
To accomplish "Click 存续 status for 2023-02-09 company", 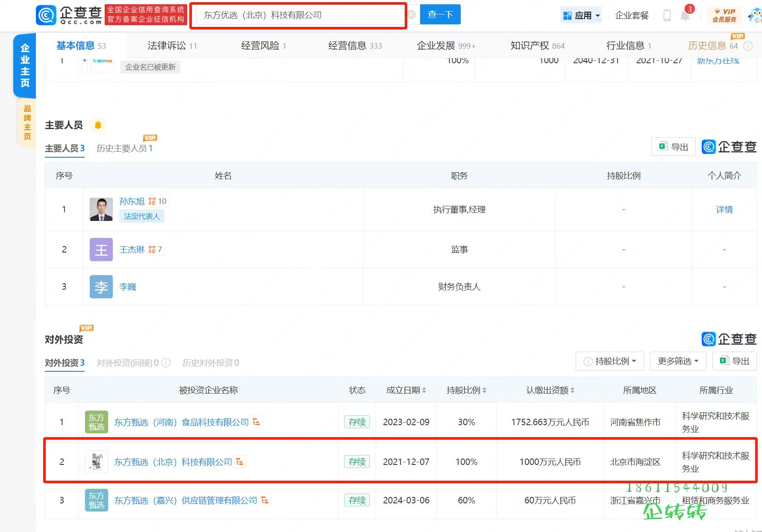I will (357, 422).
